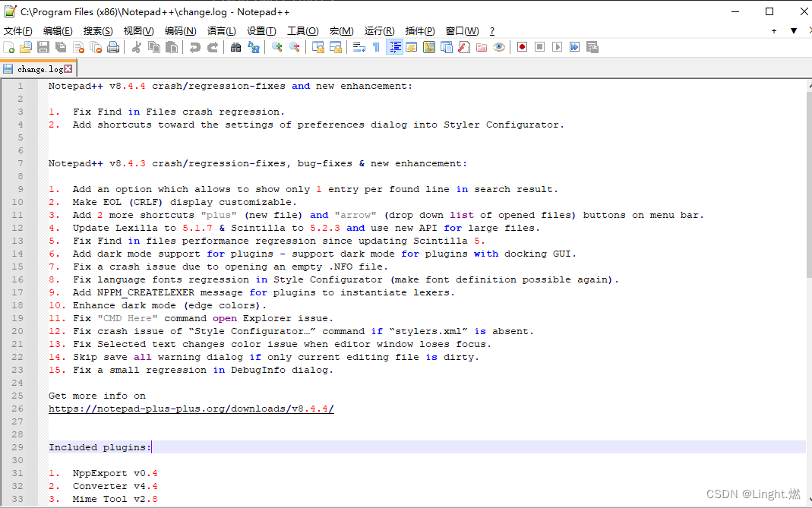This screenshot has width=812, height=508.
Task: Stop macro recording square icon
Action: click(x=539, y=48)
